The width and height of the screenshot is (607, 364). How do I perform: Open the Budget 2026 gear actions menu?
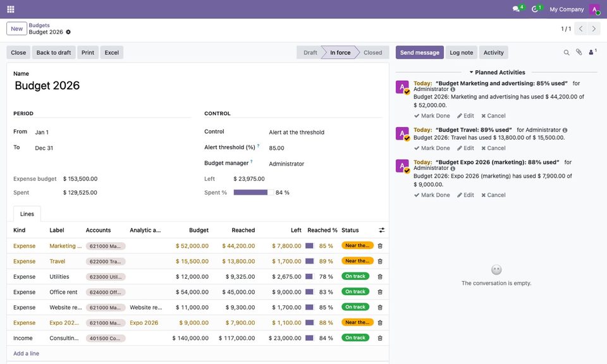coord(68,32)
